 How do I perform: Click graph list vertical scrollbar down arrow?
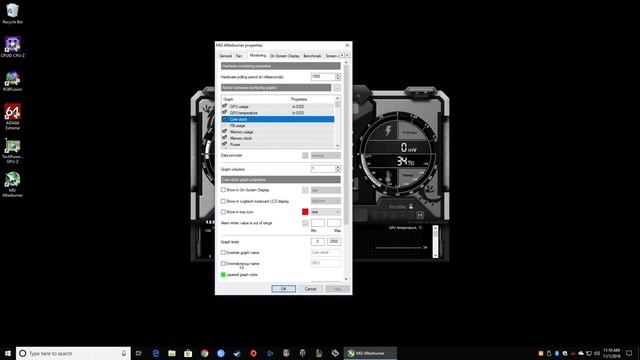338,146
